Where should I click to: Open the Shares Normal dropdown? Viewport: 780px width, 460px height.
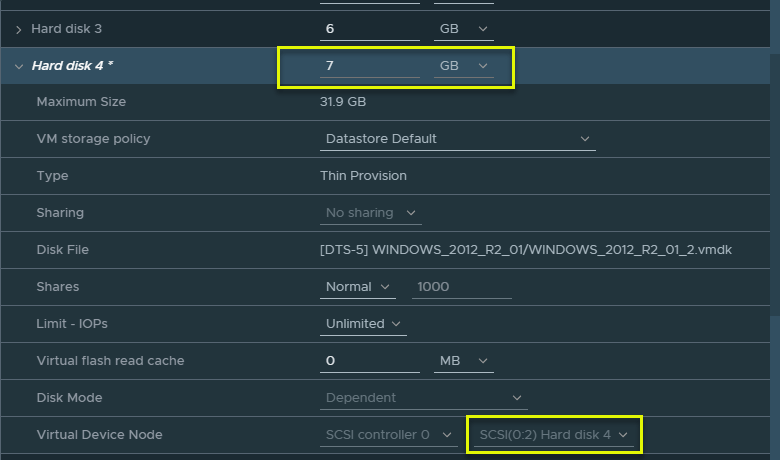(360, 287)
